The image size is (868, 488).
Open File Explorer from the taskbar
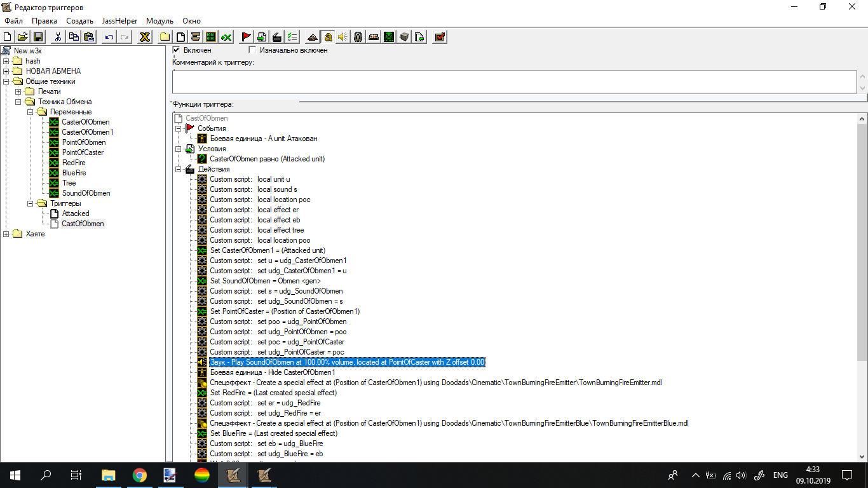point(109,475)
